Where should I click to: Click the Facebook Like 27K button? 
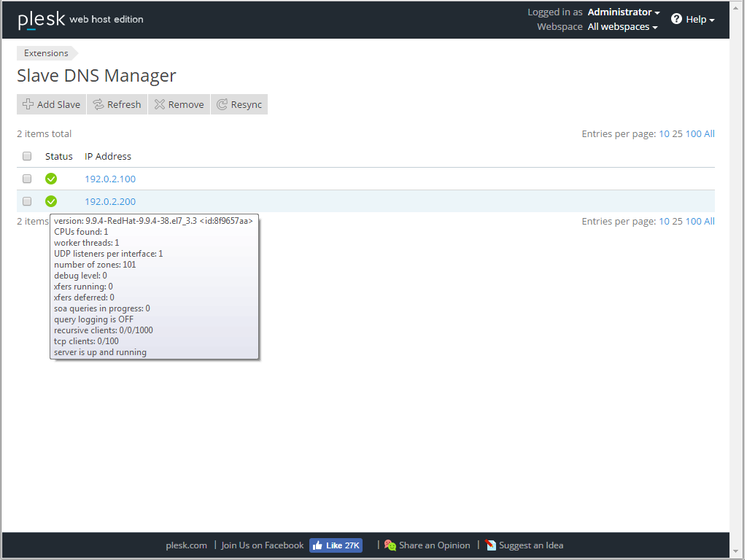(x=336, y=545)
